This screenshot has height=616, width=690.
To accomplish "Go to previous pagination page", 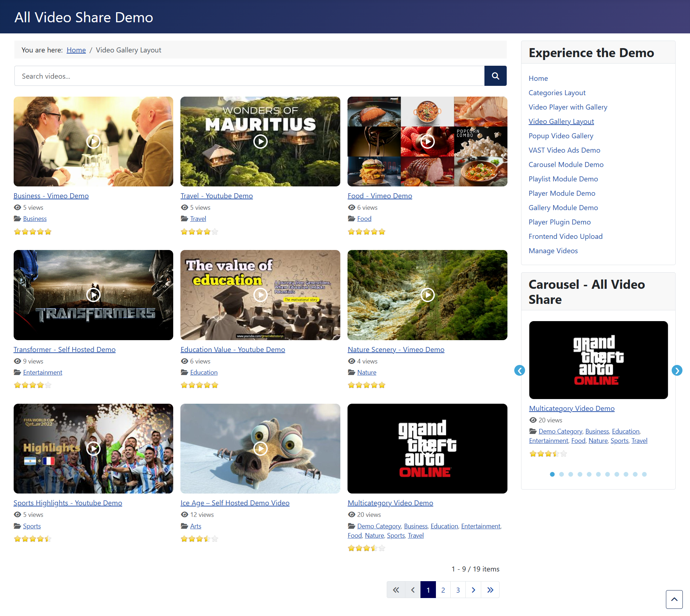I will pyautogui.click(x=413, y=590).
